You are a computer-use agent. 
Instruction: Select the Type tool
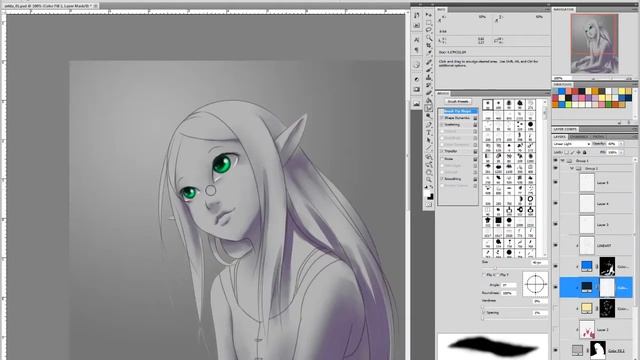pyautogui.click(x=429, y=132)
